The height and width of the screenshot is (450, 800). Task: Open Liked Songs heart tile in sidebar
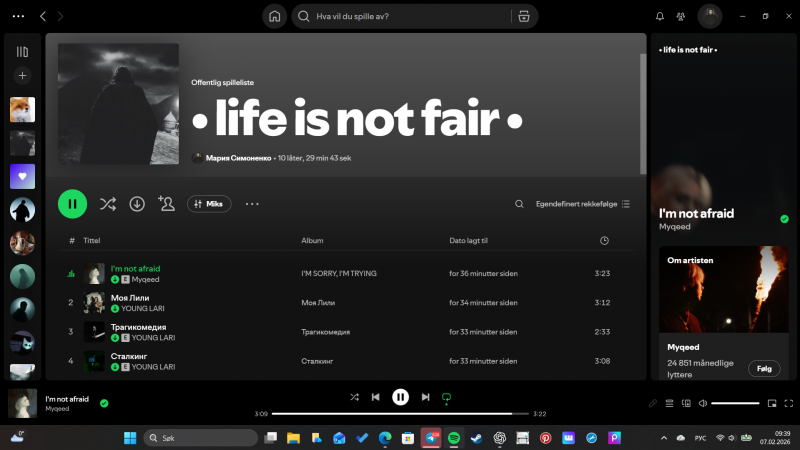22,176
